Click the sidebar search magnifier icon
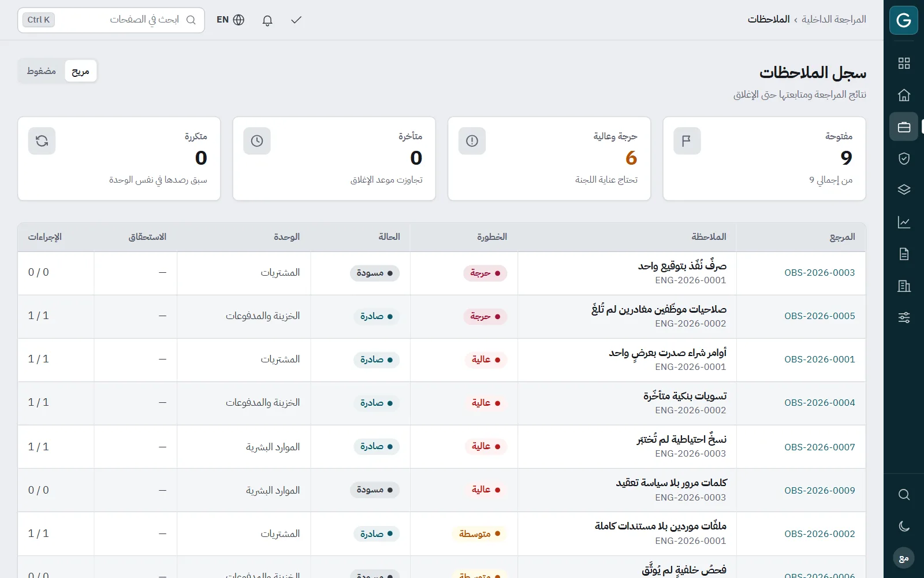This screenshot has height=578, width=924. pos(904,495)
